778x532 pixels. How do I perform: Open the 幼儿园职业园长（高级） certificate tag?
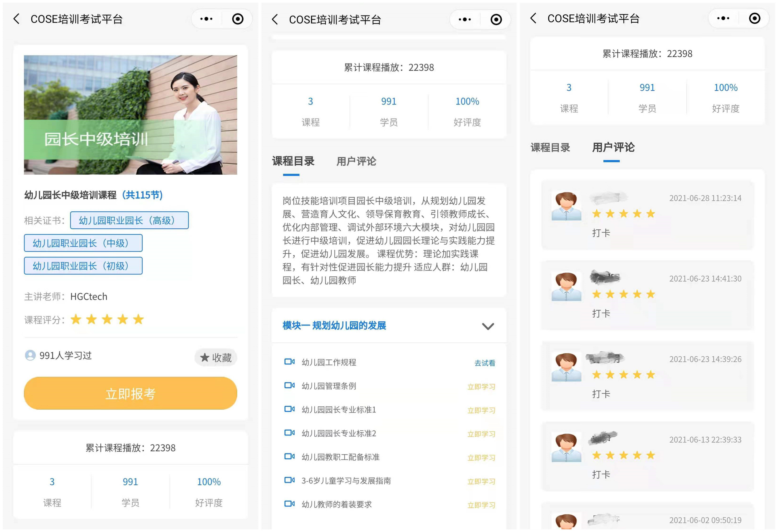click(x=129, y=220)
